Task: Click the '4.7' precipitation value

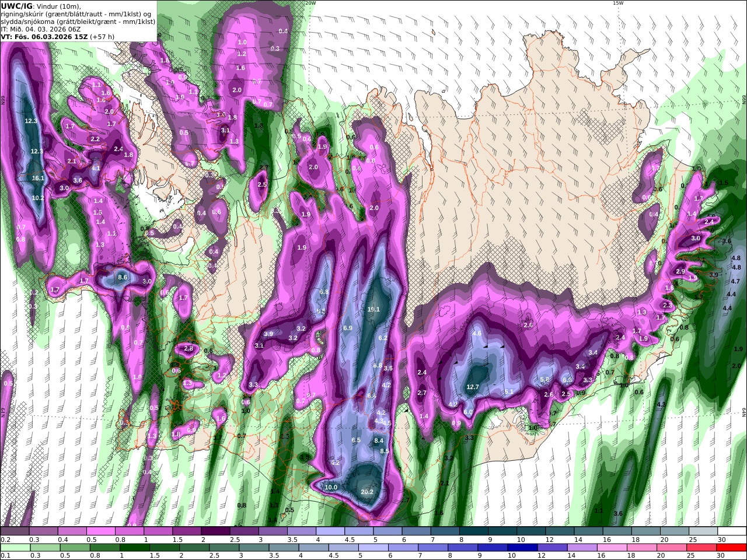Action: coord(736,281)
